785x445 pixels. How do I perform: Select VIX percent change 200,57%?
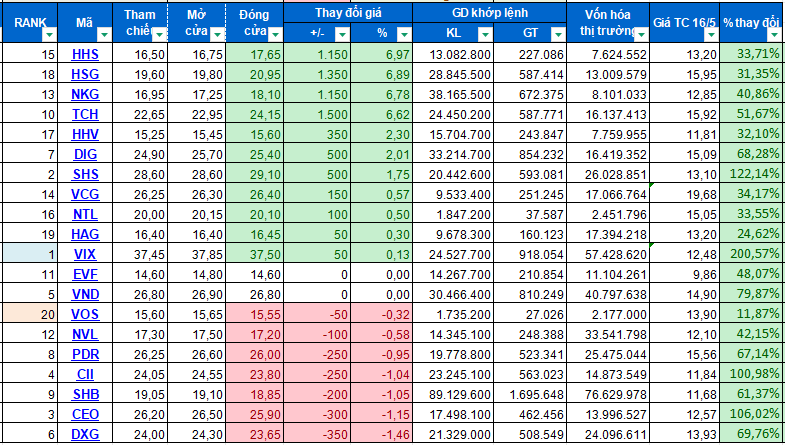click(751, 254)
